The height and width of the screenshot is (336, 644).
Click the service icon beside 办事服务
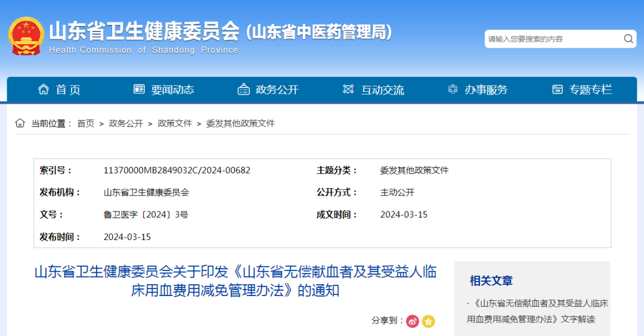[453, 89]
